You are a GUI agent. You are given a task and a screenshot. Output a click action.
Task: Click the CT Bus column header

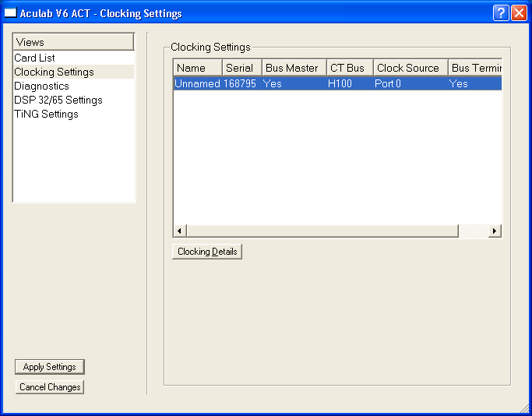pos(350,68)
